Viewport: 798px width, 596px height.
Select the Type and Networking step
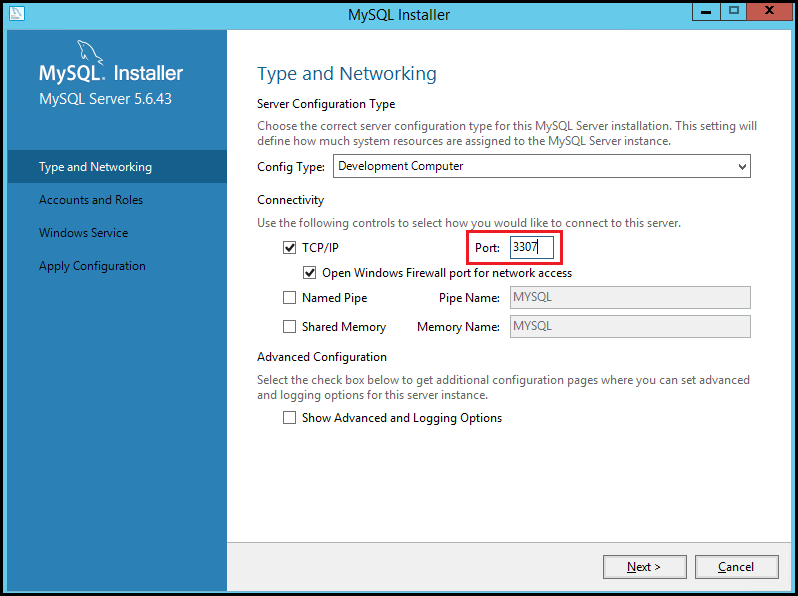95,167
